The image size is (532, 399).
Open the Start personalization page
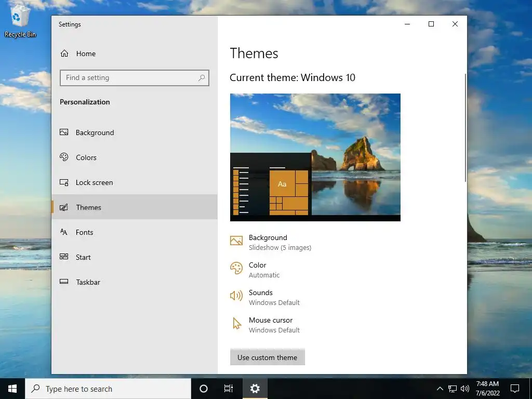[135, 257]
